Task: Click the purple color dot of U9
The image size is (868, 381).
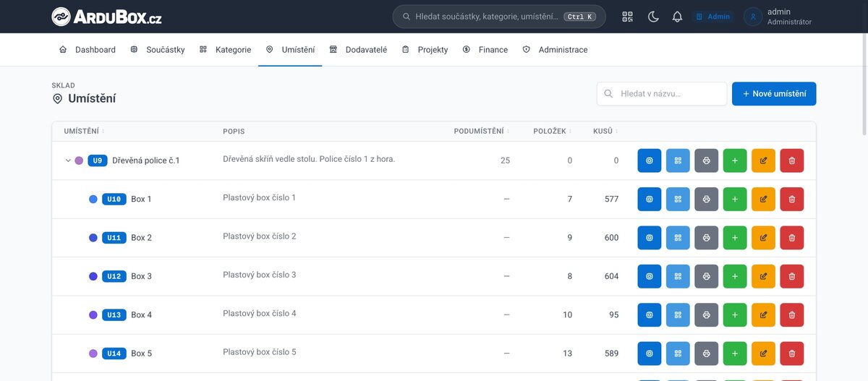Action: (79, 160)
